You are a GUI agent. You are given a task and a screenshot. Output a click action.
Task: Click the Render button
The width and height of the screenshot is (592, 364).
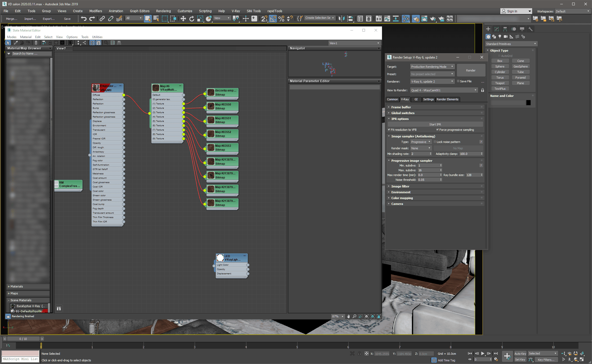pos(471,70)
